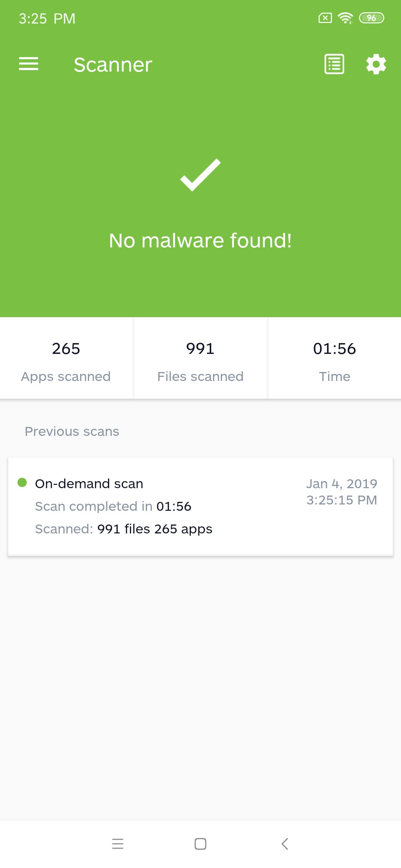The width and height of the screenshot is (401, 868).
Task: Tap the Android home square button
Action: (200, 844)
